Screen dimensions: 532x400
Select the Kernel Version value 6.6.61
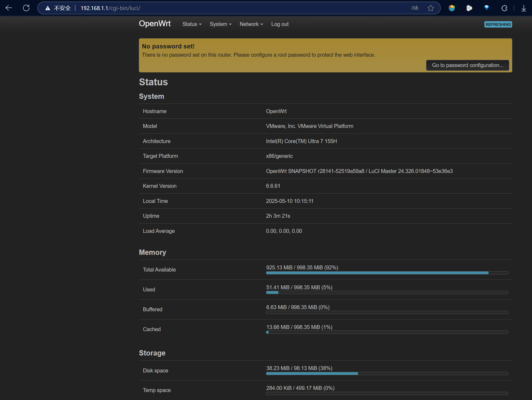point(273,186)
